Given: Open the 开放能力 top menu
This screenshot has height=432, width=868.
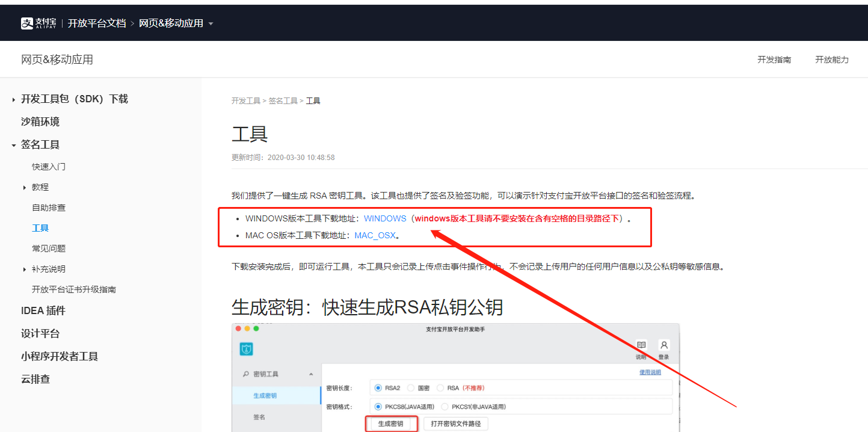Looking at the screenshot, I should click(831, 60).
